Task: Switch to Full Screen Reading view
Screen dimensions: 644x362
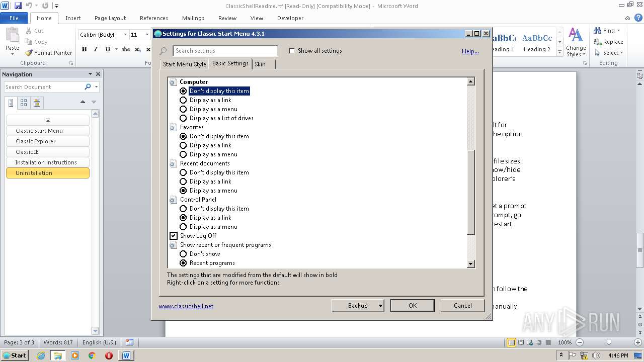Action: click(521, 342)
